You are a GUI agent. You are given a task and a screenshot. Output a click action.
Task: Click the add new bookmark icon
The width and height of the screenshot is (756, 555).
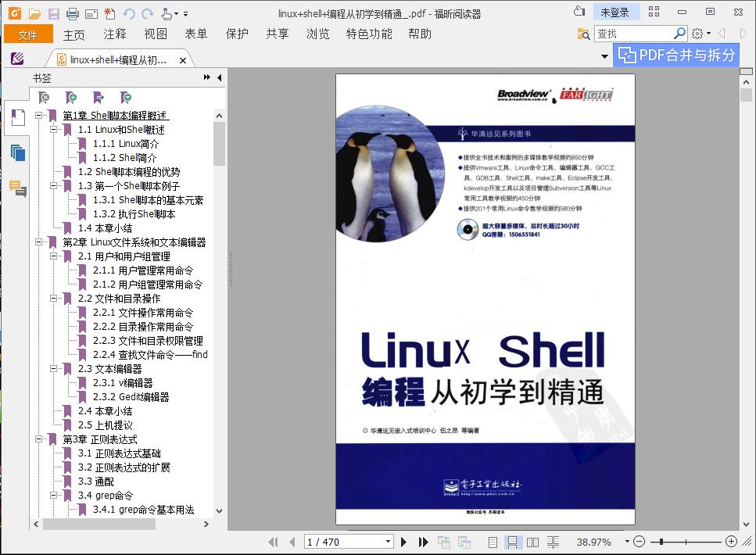coord(71,98)
